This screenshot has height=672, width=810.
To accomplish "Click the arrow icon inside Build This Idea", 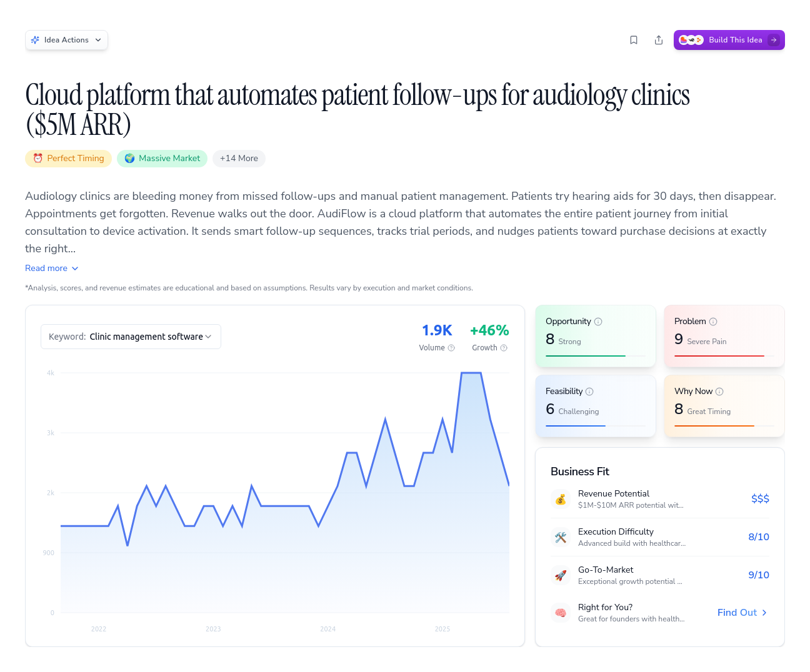I will click(x=774, y=39).
